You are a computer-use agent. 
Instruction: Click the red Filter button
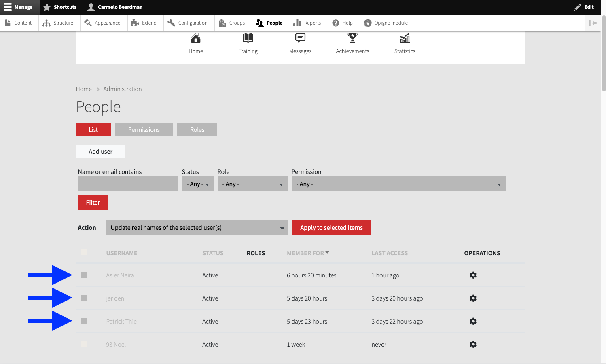[x=93, y=202]
